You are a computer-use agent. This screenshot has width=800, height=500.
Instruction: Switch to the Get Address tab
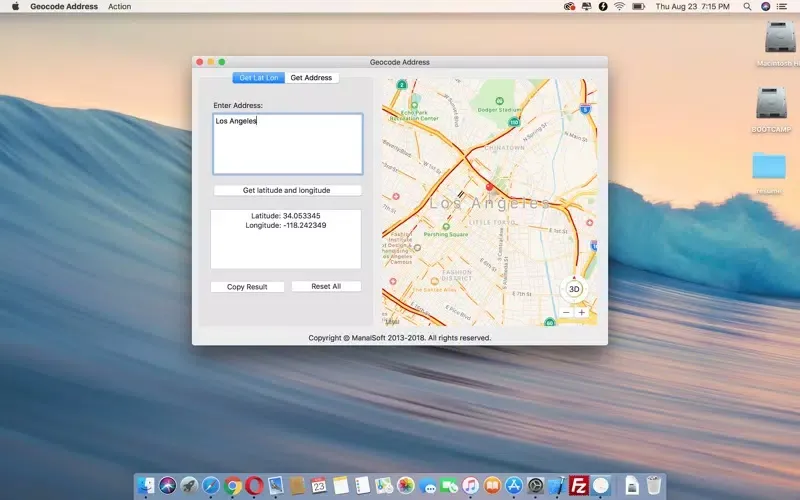coord(311,77)
